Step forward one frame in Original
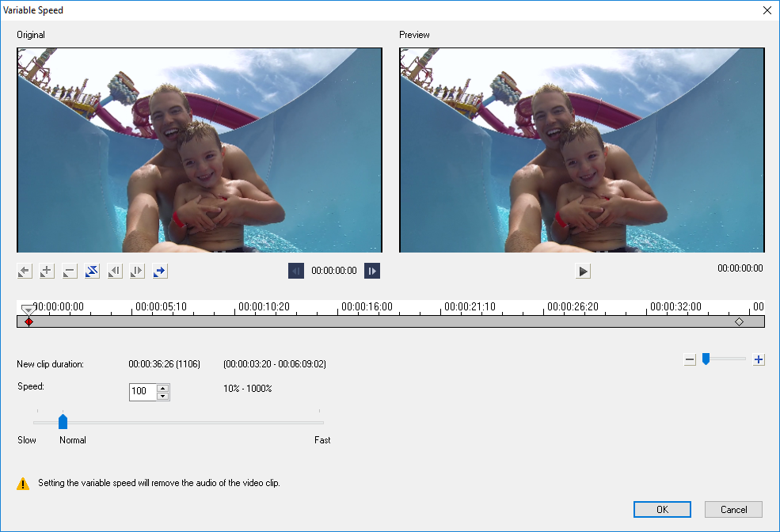The height and width of the screenshot is (532, 780). click(372, 271)
